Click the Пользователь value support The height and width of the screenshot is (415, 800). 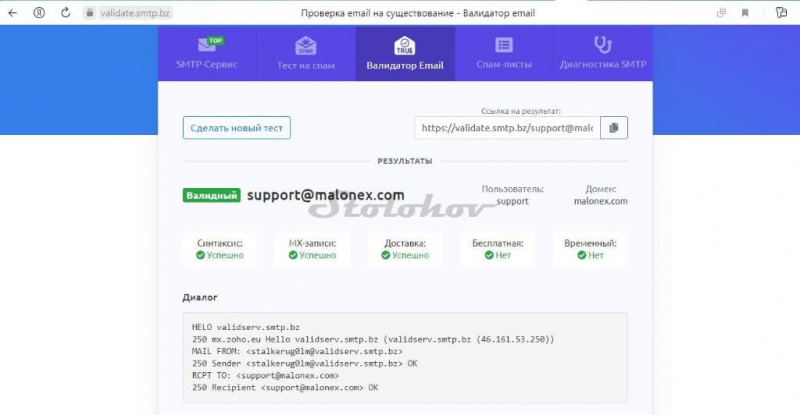[x=512, y=201]
